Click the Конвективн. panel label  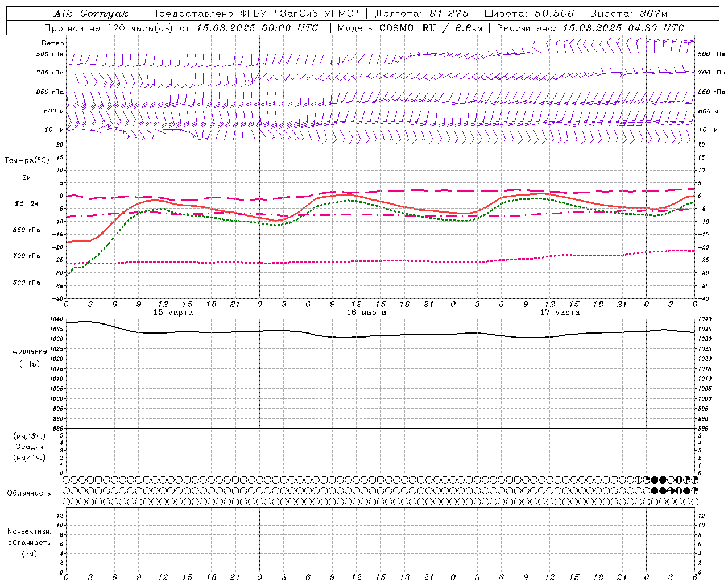(x=30, y=531)
